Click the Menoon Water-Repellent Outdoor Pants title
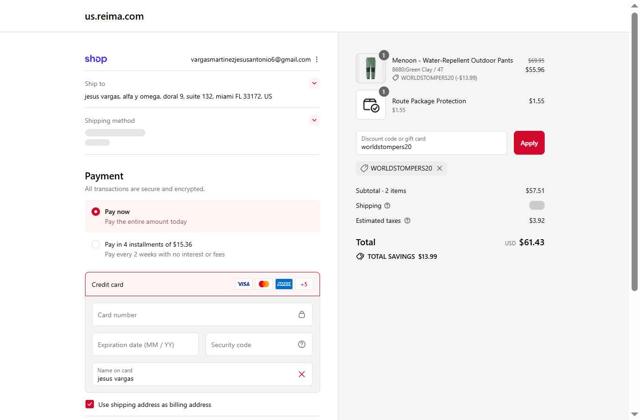 coord(452,60)
